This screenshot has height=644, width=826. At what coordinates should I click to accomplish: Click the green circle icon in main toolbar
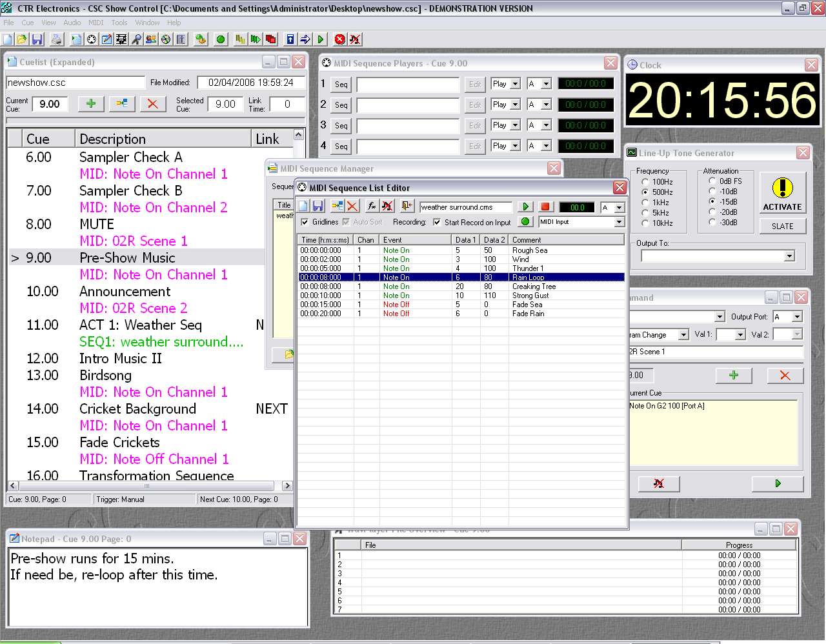click(x=221, y=39)
